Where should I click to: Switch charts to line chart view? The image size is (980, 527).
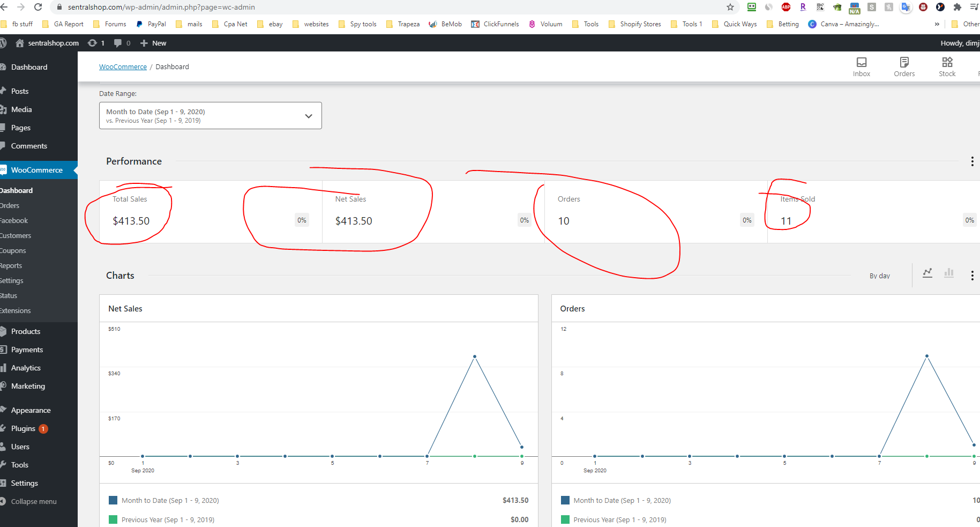click(x=927, y=273)
